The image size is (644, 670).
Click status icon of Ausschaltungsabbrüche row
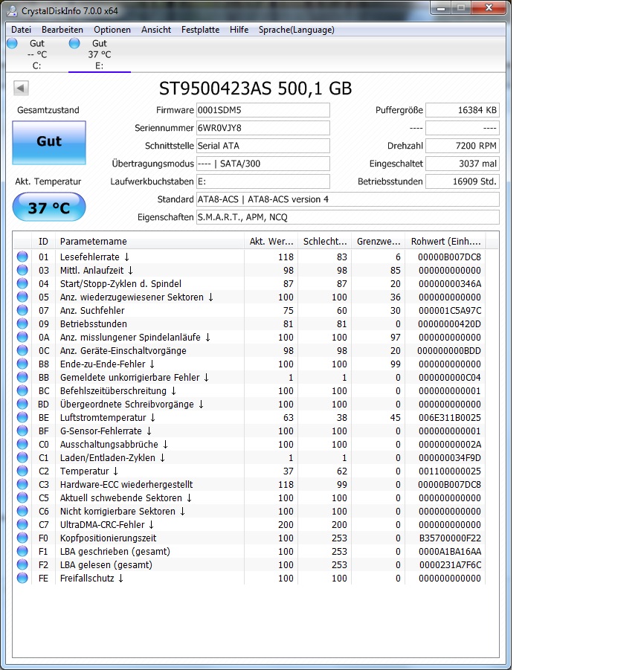pyautogui.click(x=22, y=444)
